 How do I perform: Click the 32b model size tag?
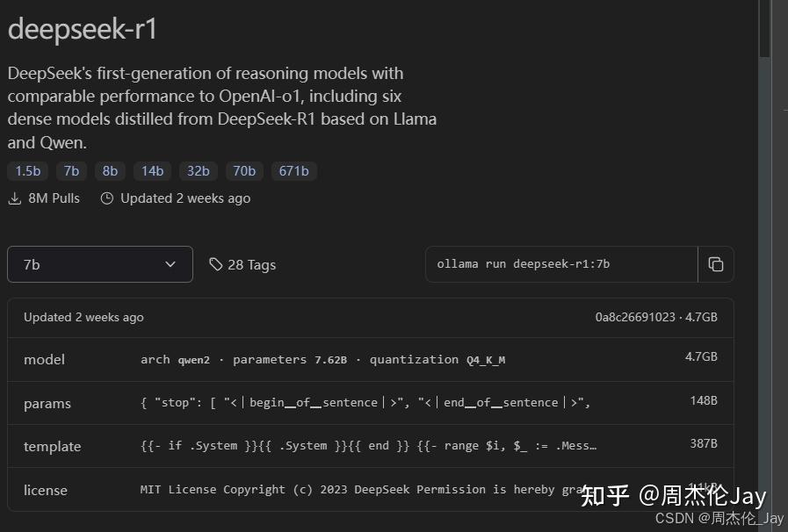198,171
